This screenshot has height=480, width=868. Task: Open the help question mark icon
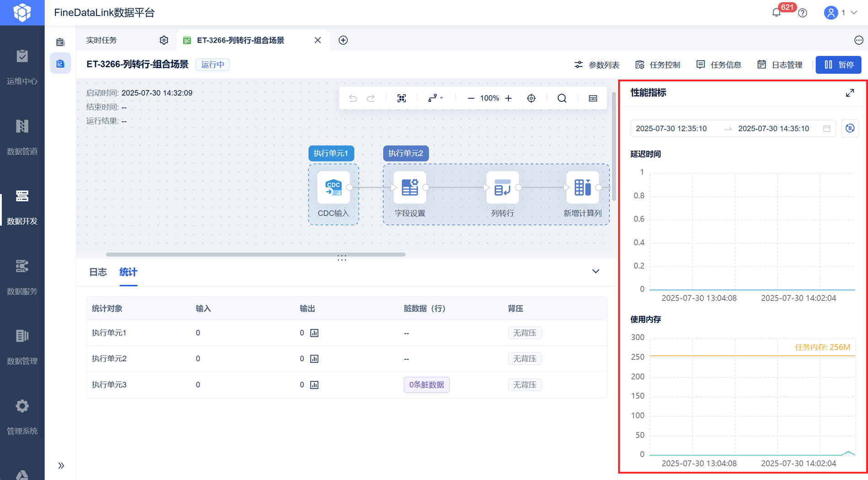803,13
